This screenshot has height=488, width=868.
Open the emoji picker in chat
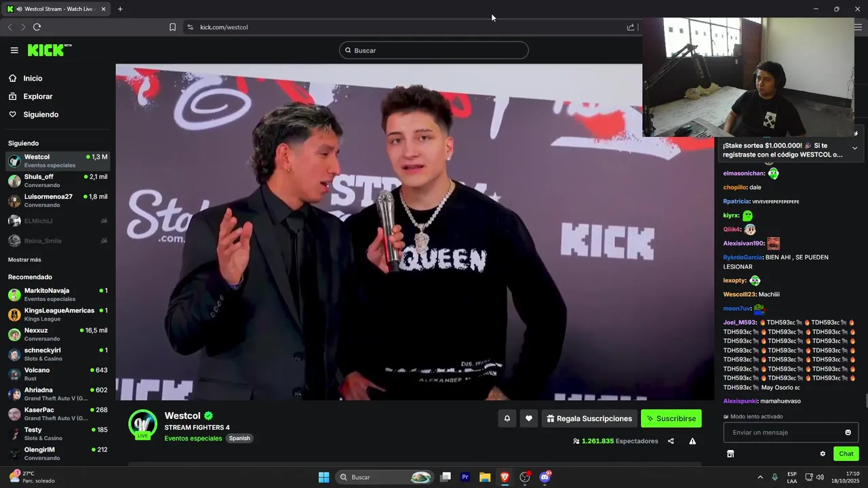tap(848, 432)
